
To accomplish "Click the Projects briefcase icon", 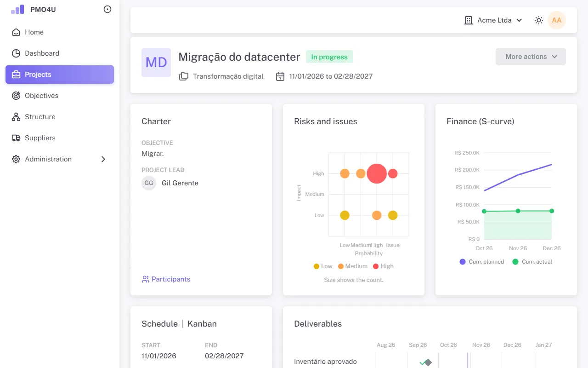I will pos(16,75).
